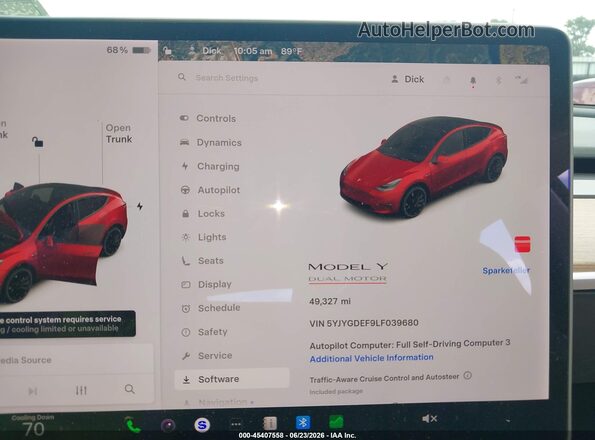Screen dimensions: 595x440
Task: Tap the Dick profile in top status bar
Action: coord(206,51)
